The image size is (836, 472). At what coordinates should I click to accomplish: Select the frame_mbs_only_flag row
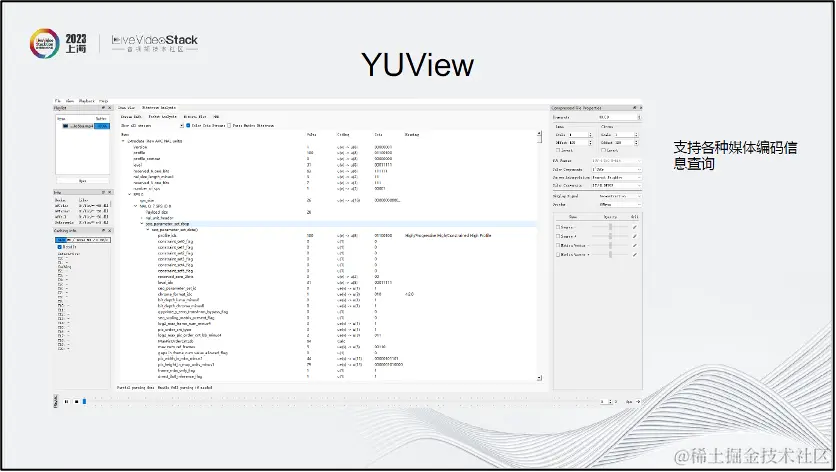point(328,371)
